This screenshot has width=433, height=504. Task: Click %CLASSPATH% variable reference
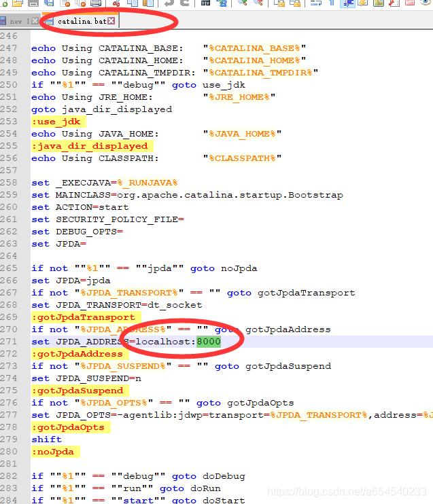click(242, 158)
